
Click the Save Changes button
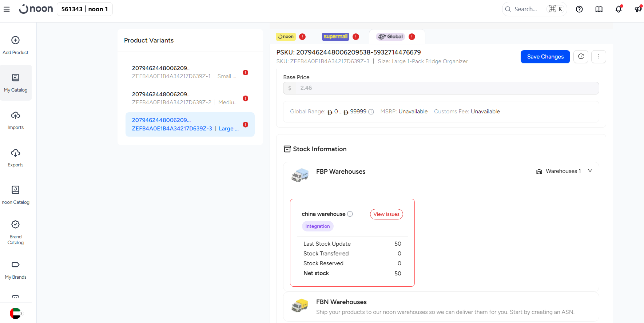[545, 57]
